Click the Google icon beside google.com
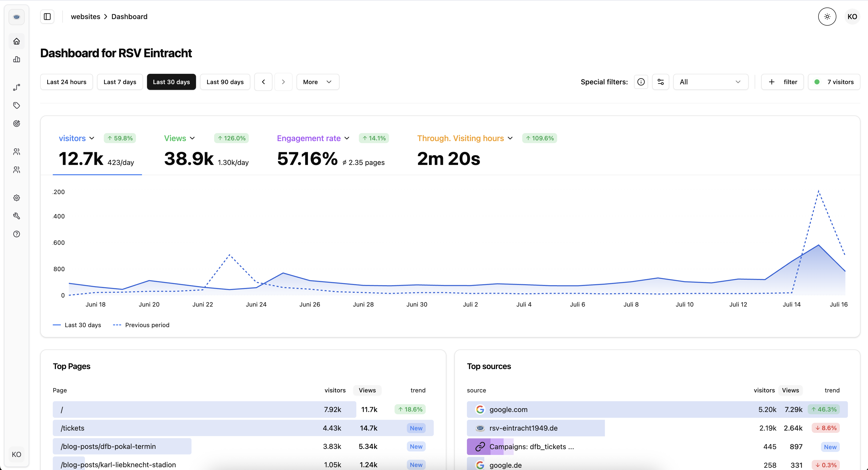 pyautogui.click(x=480, y=409)
